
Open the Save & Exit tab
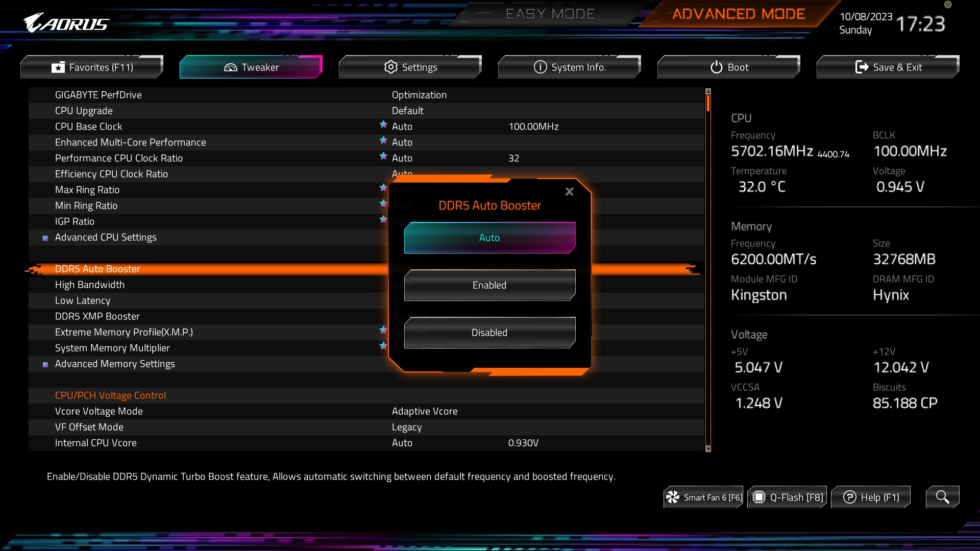888,67
